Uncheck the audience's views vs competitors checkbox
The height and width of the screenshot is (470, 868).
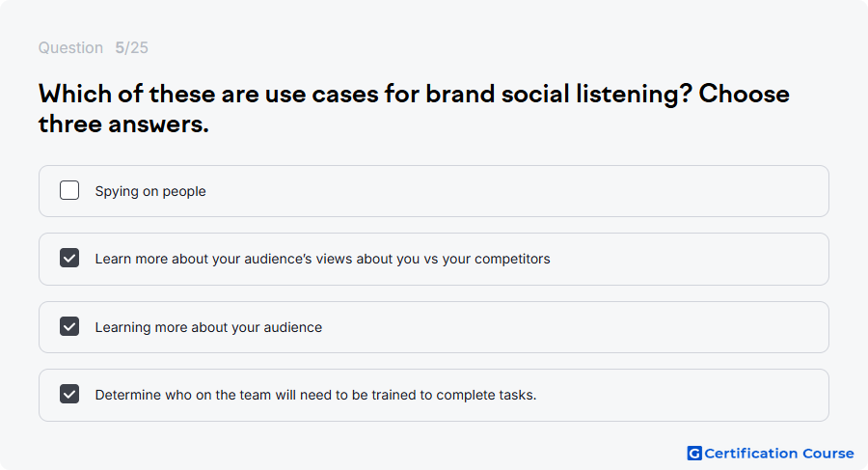coord(69,258)
